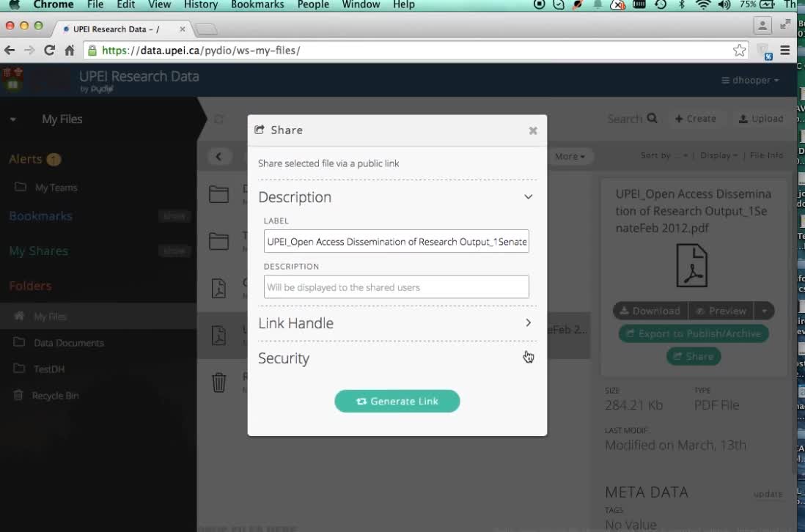Screen dimensions: 805x532
Task: Click the back arrow in file toolbar
Action: 218,156
